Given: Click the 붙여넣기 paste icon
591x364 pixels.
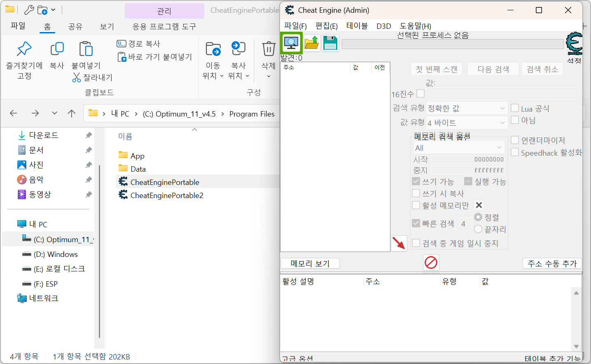Looking at the screenshot, I should pos(86,49).
